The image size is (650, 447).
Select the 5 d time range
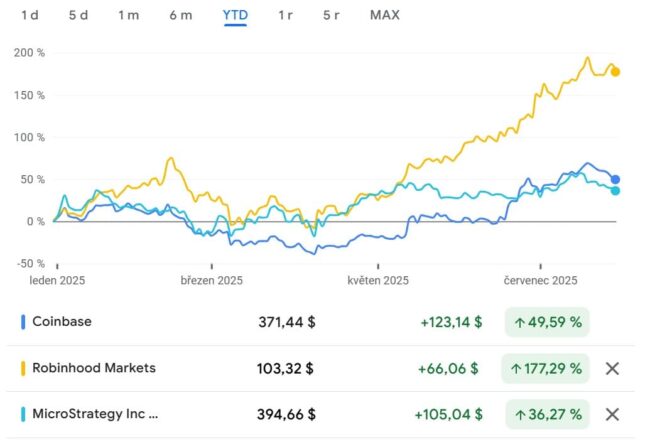coord(78,15)
